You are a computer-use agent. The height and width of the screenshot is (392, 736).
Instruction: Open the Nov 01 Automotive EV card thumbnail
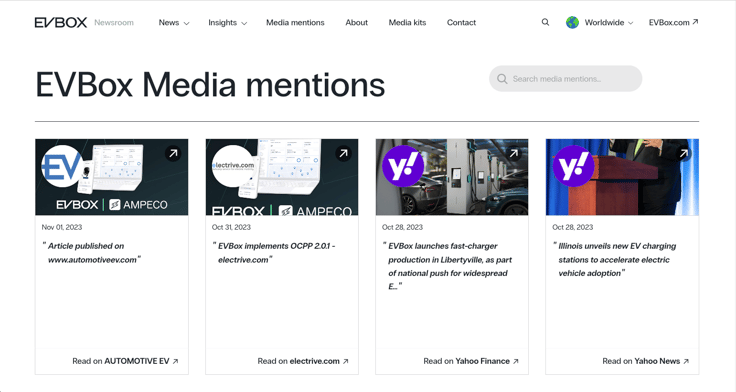112,177
